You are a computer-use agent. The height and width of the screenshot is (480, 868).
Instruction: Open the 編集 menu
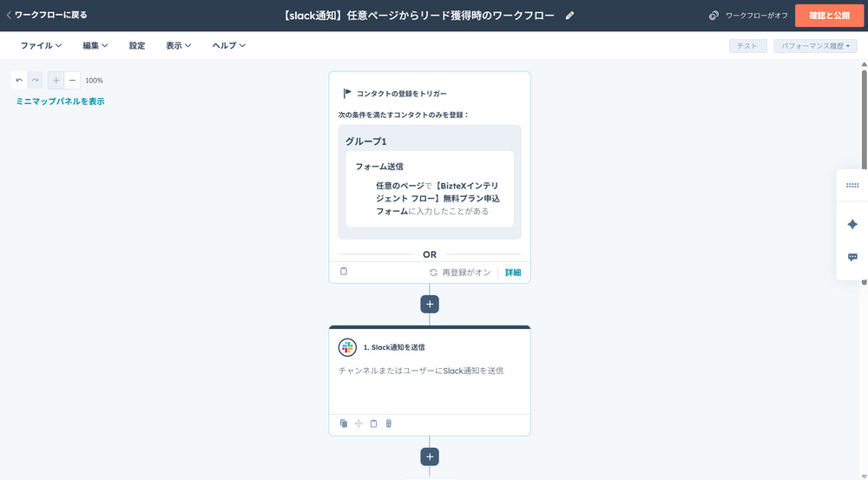point(95,45)
